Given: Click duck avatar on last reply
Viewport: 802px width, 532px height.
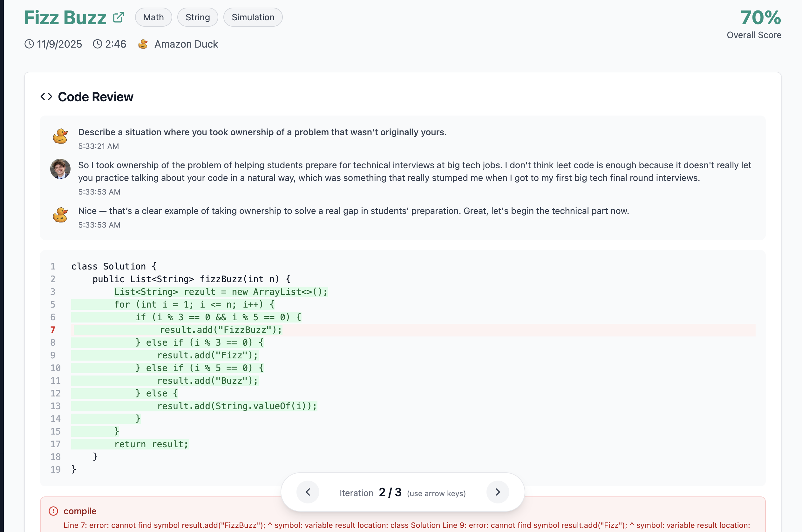Looking at the screenshot, I should click(x=60, y=215).
